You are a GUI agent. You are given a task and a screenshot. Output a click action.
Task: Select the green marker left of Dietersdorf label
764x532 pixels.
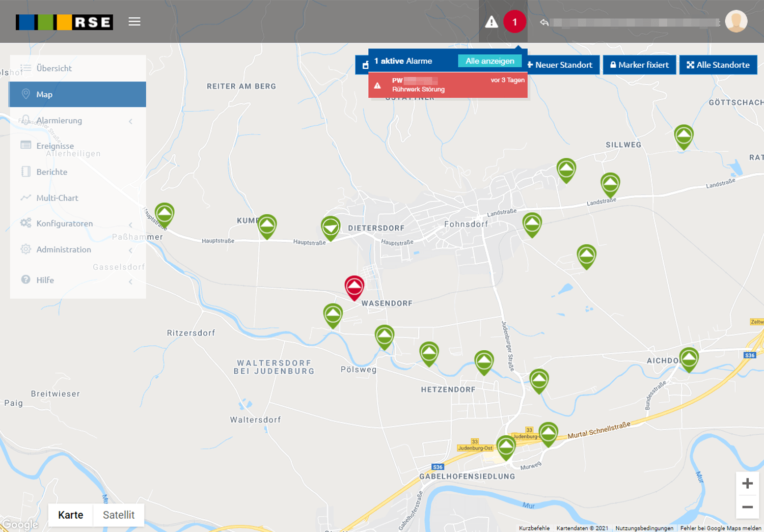(331, 228)
